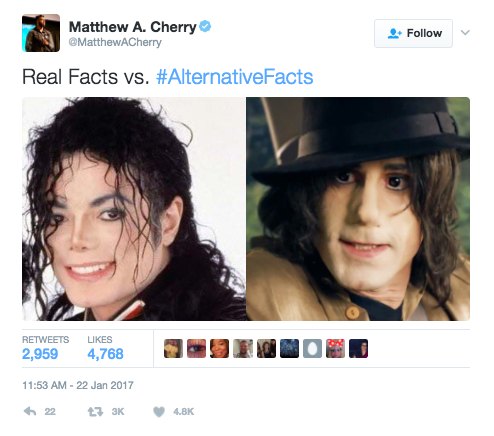View the 2,959 retweets list
Viewport: 494px width, 436px height.
coord(45,348)
